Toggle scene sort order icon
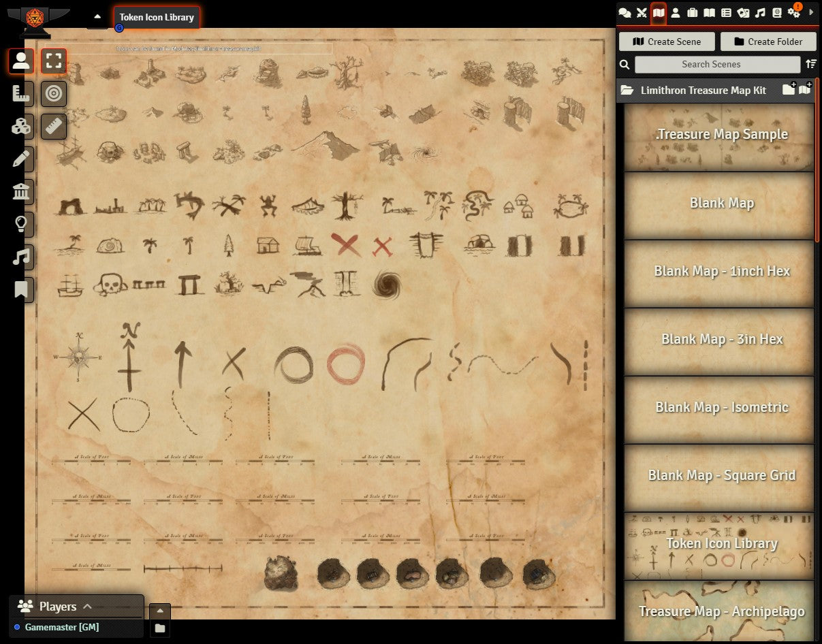 tap(810, 64)
